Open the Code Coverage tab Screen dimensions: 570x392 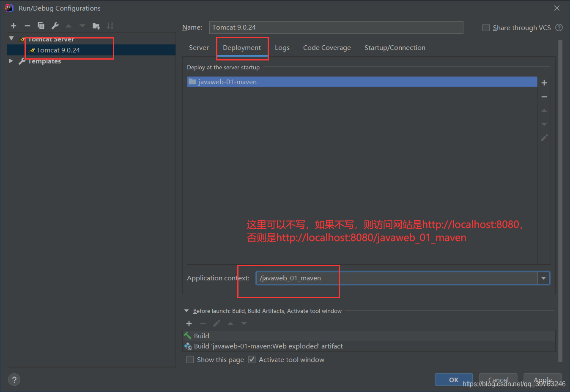click(x=327, y=48)
